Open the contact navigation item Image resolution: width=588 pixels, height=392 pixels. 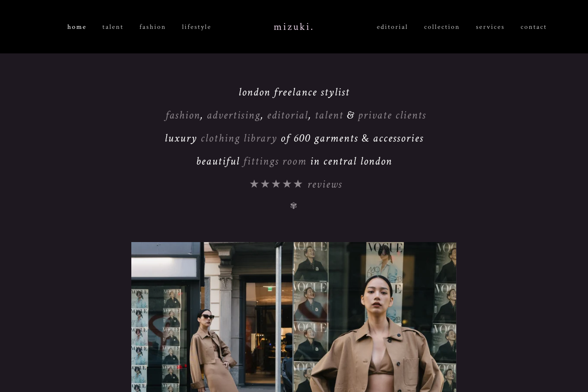534,27
